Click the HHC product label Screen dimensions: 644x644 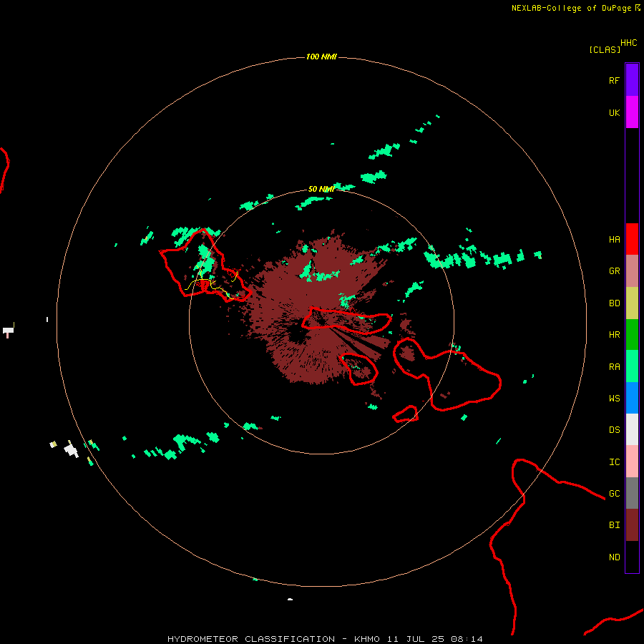pos(629,43)
